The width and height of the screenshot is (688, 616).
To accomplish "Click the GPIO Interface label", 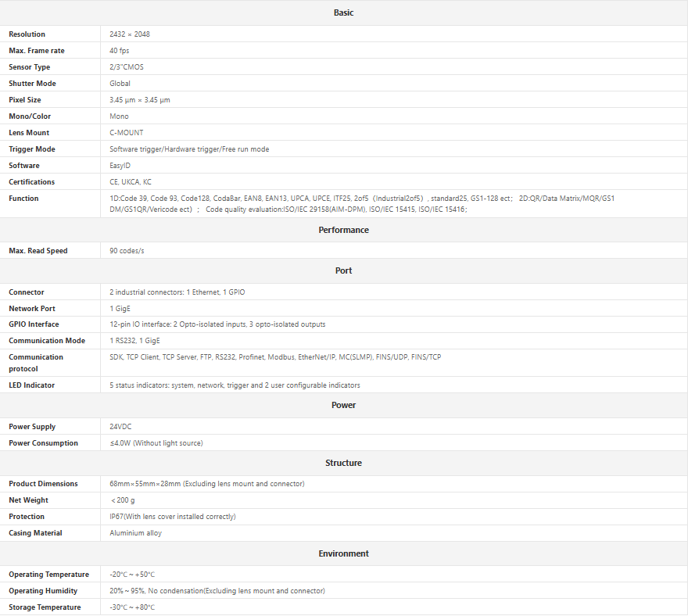I will [x=34, y=324].
